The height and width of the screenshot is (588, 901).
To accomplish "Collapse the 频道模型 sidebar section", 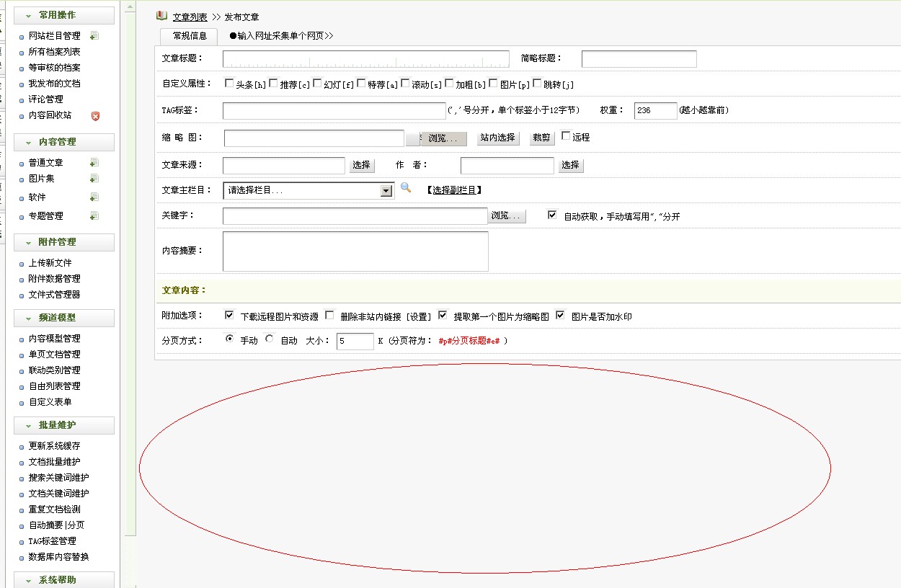I will tap(64, 318).
